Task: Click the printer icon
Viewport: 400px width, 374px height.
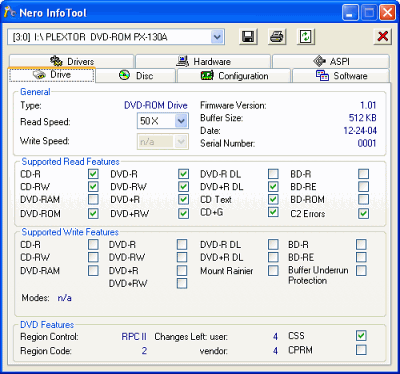Action: point(277,37)
